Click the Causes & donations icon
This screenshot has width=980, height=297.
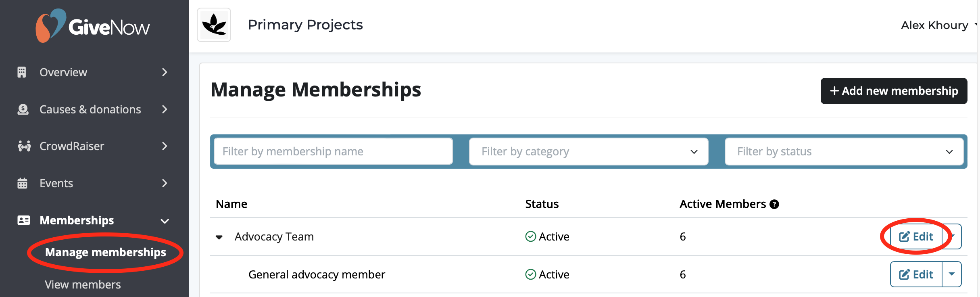(x=23, y=109)
